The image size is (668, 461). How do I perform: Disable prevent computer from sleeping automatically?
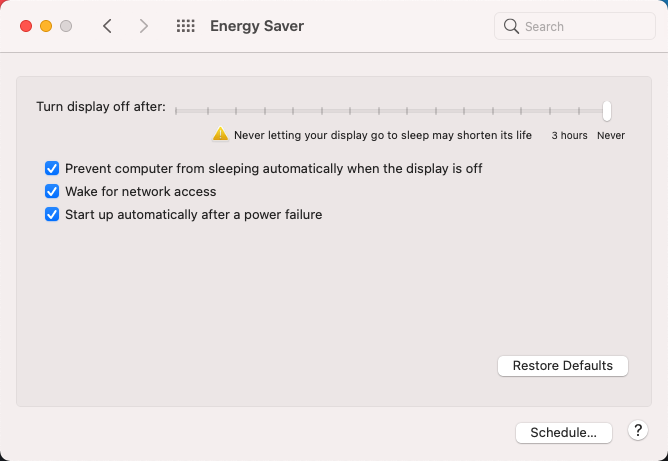52,169
